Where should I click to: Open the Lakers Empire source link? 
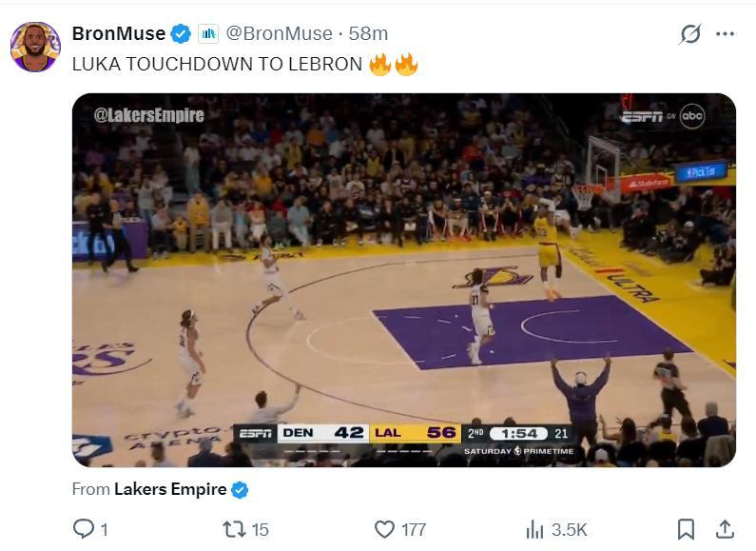(x=169, y=490)
